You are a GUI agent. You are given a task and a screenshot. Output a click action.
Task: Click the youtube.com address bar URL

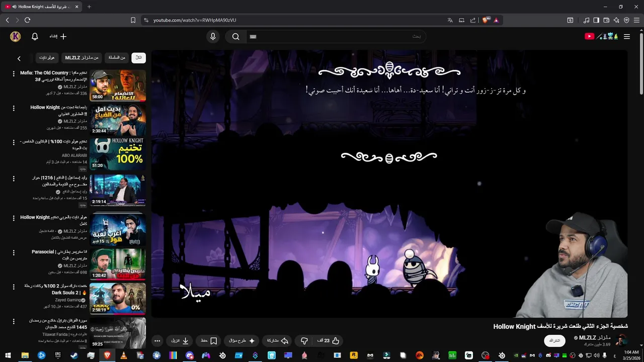195,20
